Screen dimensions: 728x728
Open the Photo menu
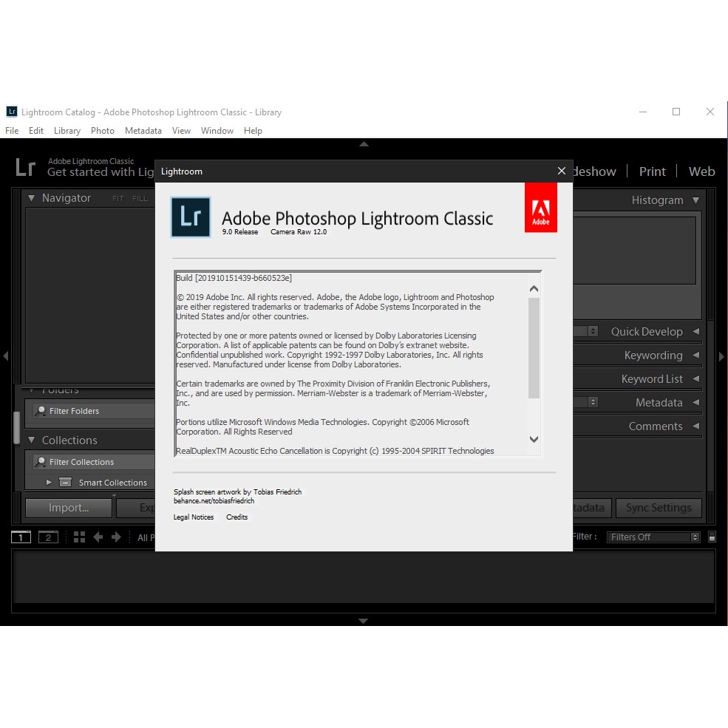[103, 131]
